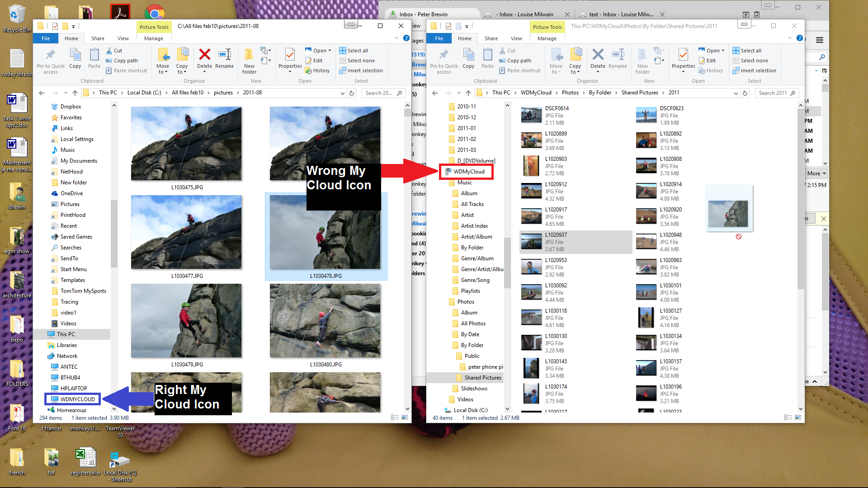Switch to Share tab in left window

(x=98, y=38)
